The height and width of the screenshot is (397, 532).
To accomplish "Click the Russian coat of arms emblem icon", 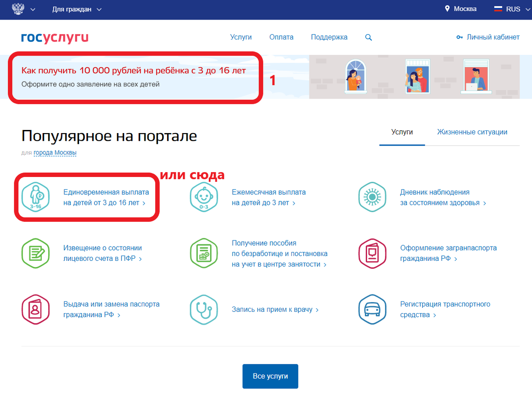I will [18, 9].
